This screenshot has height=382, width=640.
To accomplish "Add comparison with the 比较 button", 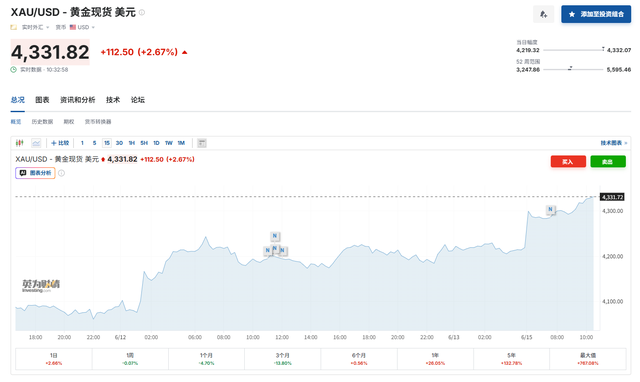I will click(60, 143).
